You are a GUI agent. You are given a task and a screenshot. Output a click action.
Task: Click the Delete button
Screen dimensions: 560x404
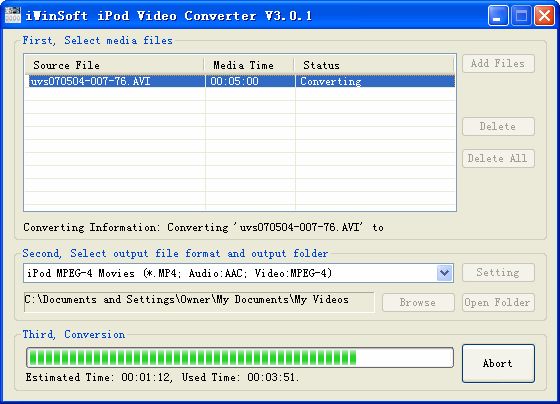coord(498,126)
